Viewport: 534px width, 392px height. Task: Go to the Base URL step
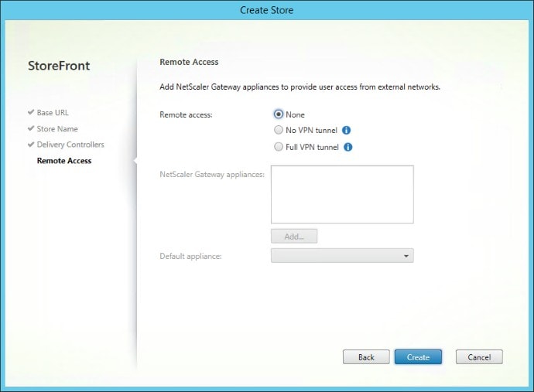pyautogui.click(x=53, y=113)
